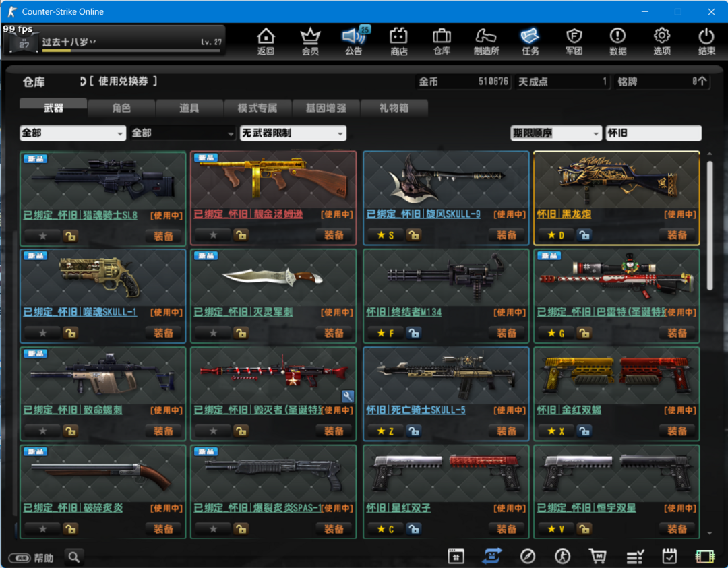Toggle favorite star on 致命蝎刺 card

[42, 431]
